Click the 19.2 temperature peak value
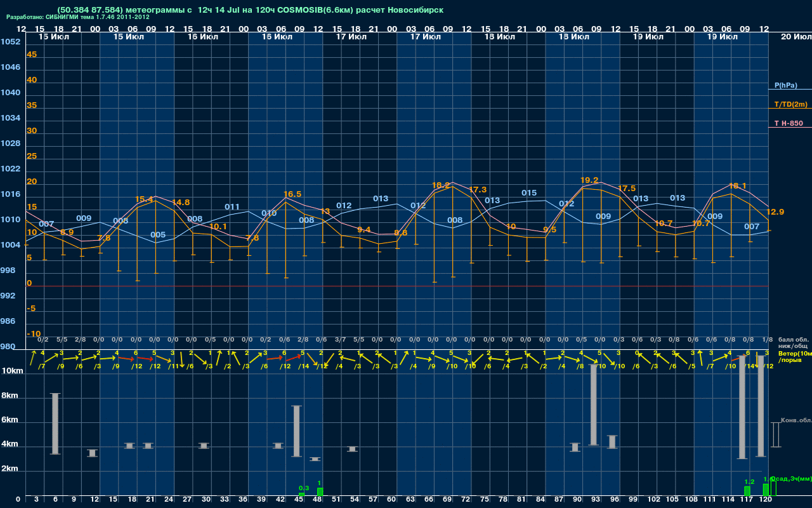Viewport: 812px width, 508px height. click(589, 180)
